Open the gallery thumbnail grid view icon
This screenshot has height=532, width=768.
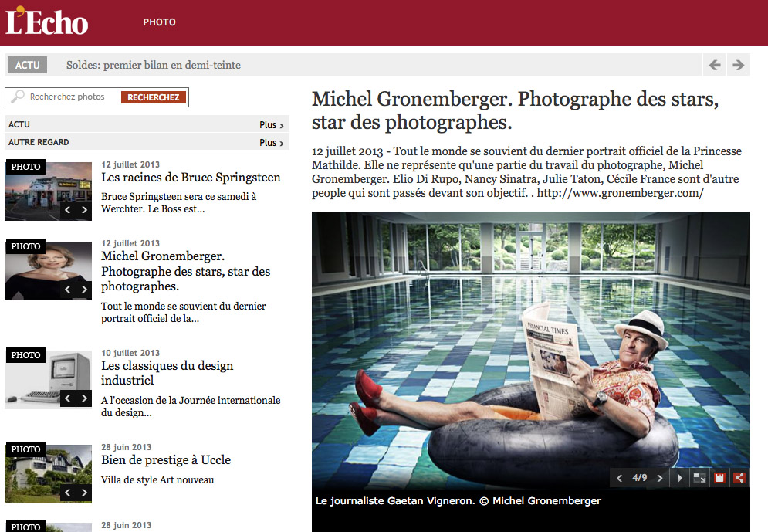(x=699, y=478)
